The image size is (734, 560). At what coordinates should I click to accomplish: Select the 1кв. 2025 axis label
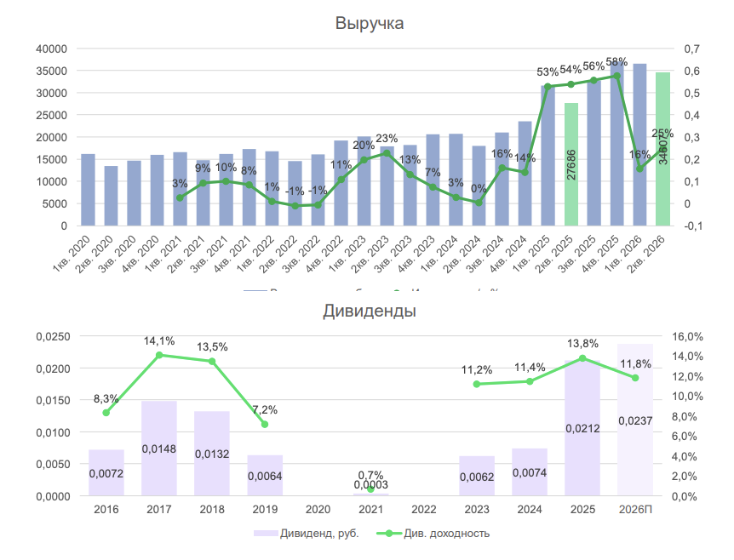click(532, 253)
